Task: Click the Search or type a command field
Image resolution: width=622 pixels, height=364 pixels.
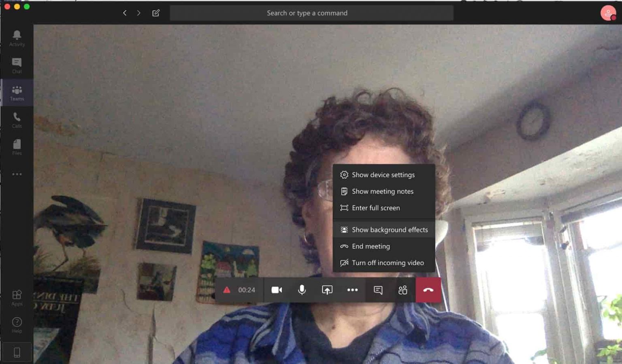Action: (x=311, y=13)
